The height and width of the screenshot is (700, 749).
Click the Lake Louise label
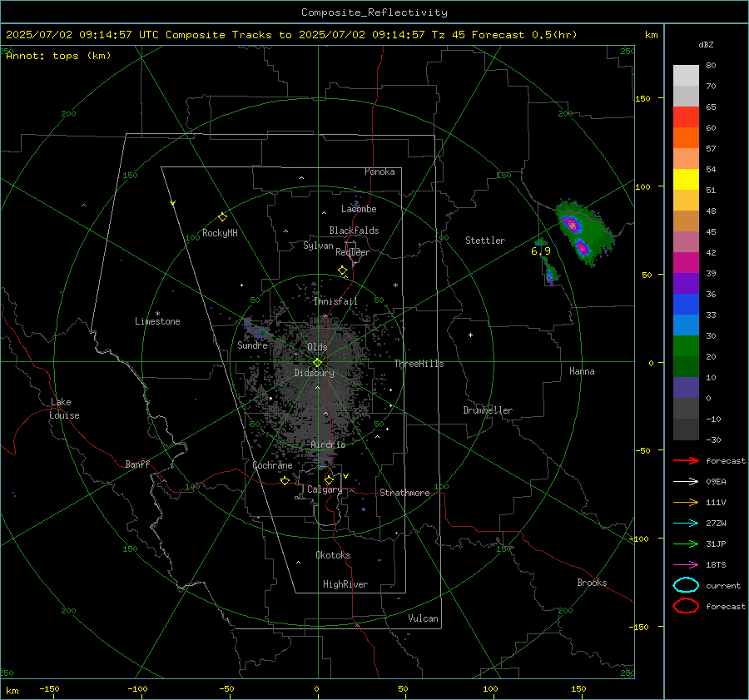64,409
